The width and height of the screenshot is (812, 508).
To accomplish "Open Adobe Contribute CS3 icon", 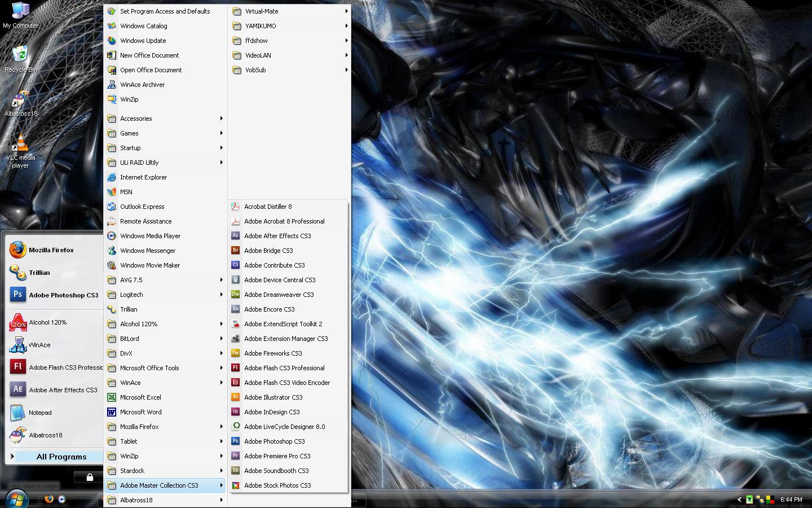I will (x=236, y=265).
